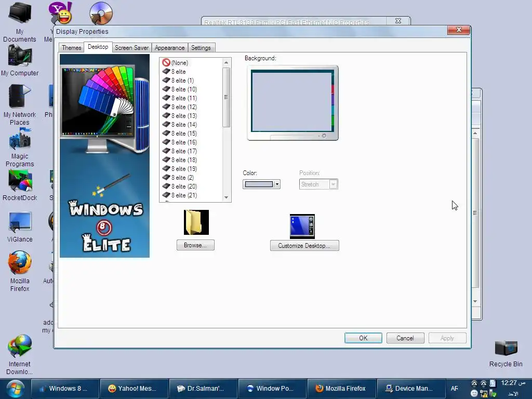Open My Network Places icon

coord(20,104)
